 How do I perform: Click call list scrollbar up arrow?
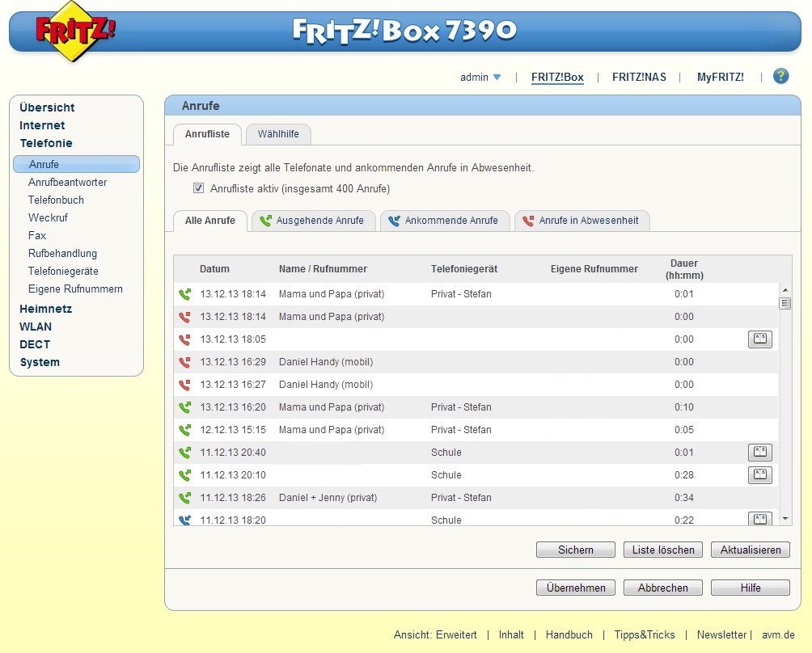click(785, 290)
